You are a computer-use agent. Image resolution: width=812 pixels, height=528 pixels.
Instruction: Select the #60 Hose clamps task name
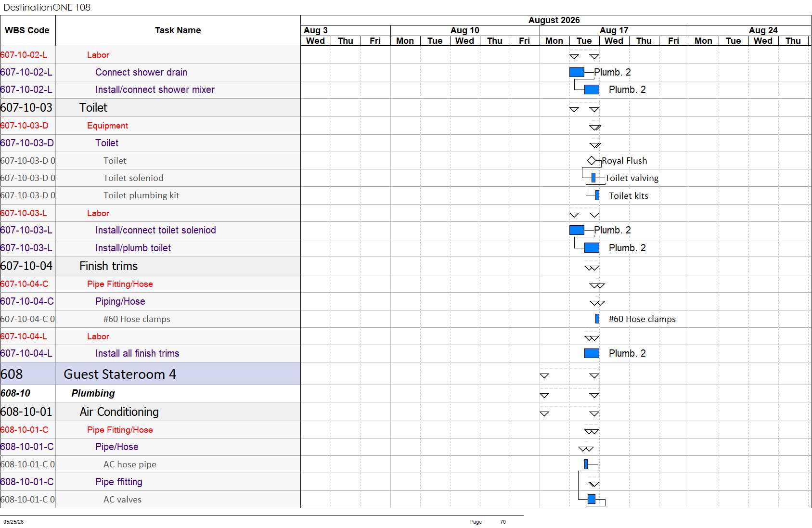point(137,319)
